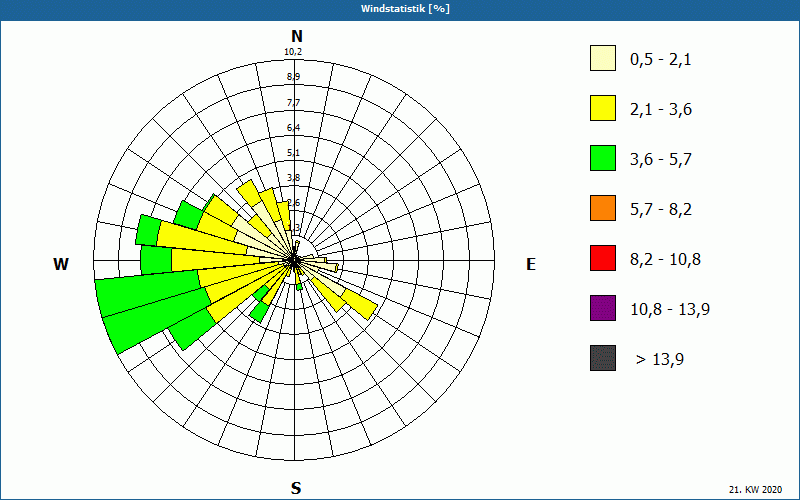Click the legend label '3,6 - 5,7'

coord(661,160)
